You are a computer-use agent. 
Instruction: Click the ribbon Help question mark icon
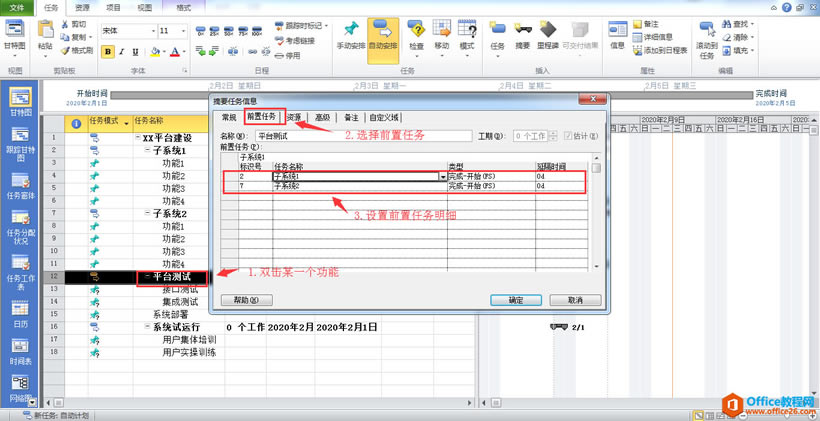tap(787, 7)
